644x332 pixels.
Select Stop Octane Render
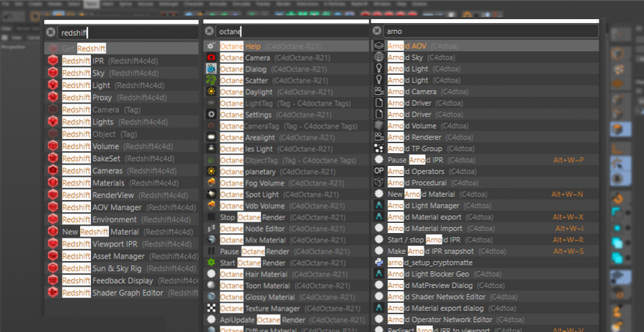pyautogui.click(x=286, y=217)
